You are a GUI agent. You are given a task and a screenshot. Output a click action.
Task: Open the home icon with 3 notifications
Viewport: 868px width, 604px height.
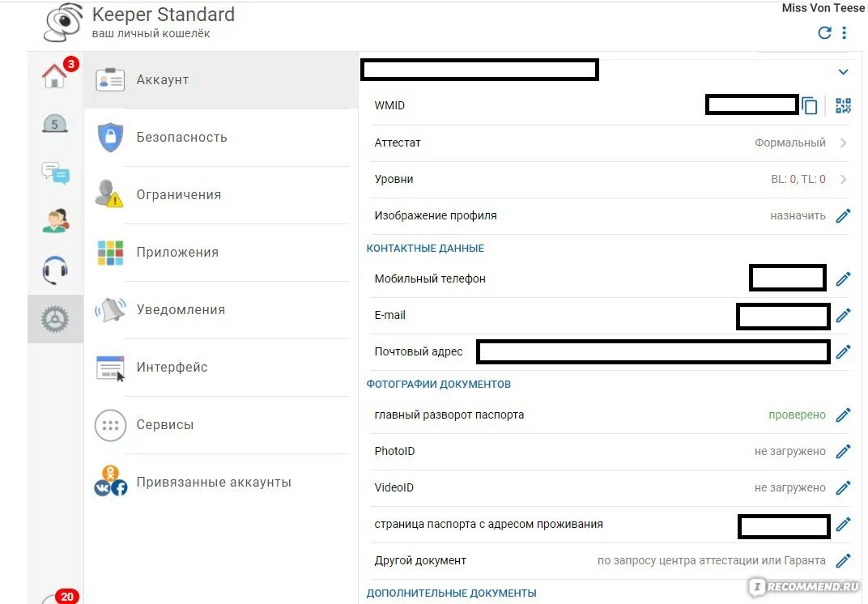pyautogui.click(x=55, y=75)
